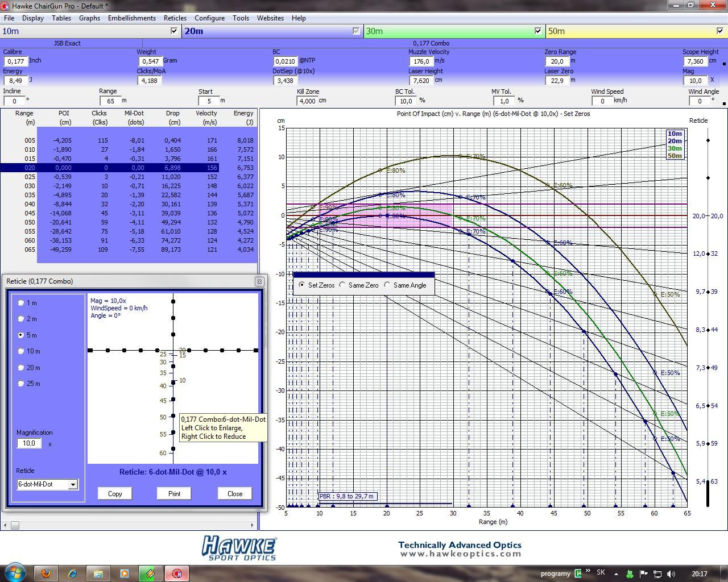Select the 1 m reticle step
Viewport: 728px width, 582px height.
pos(21,303)
